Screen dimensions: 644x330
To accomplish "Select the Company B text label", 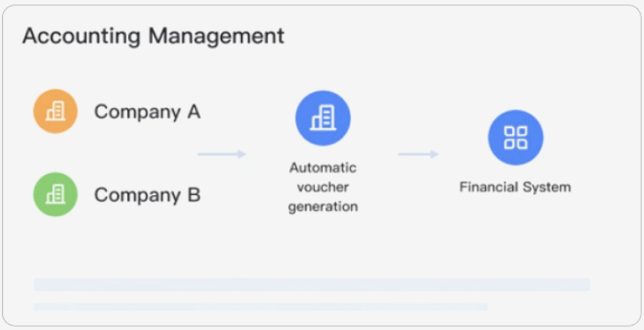I will pos(147,195).
